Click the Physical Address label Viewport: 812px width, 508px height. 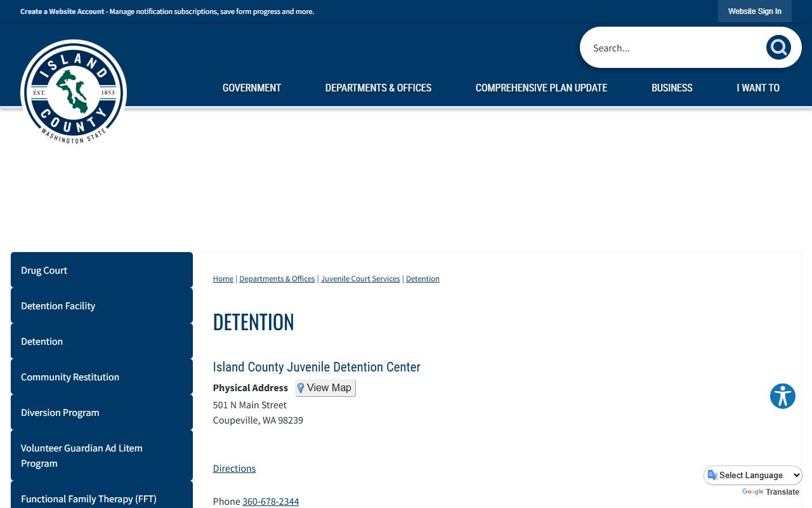click(x=251, y=388)
